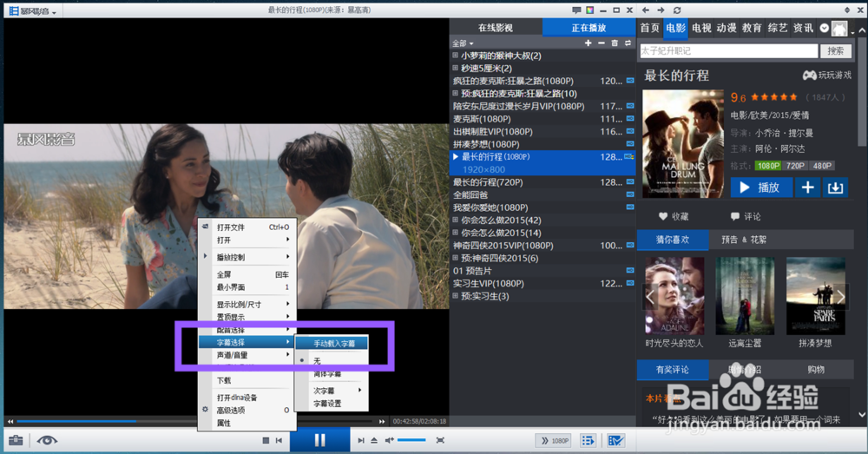868x454 pixels.
Task: Choose 手动载入字幕 in subtitle submenu
Action: coord(332,344)
